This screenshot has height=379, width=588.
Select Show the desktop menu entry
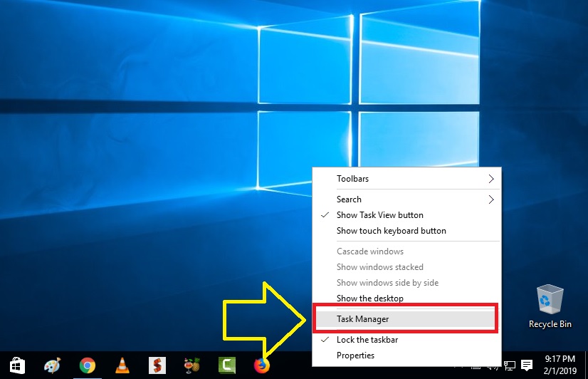[x=407, y=298]
